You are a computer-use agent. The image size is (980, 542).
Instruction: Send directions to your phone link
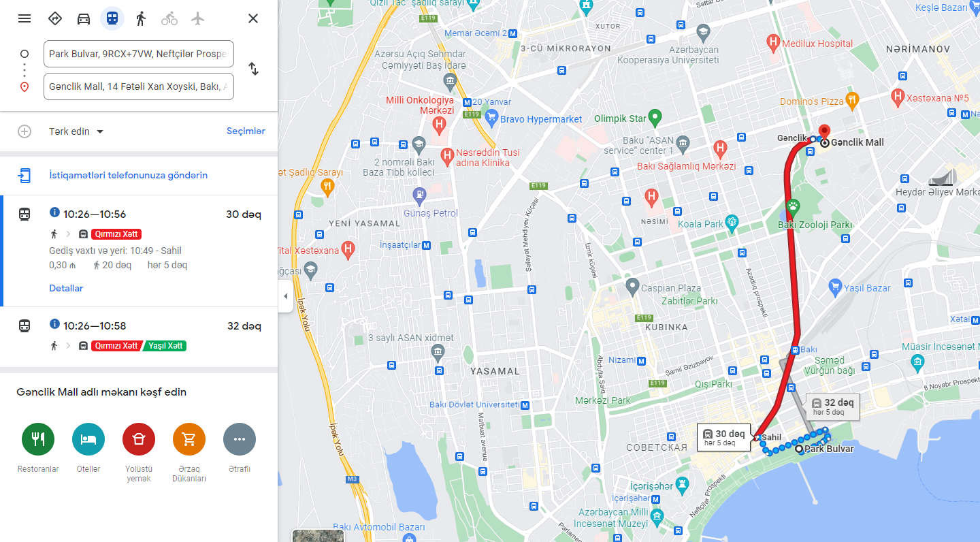tap(128, 176)
